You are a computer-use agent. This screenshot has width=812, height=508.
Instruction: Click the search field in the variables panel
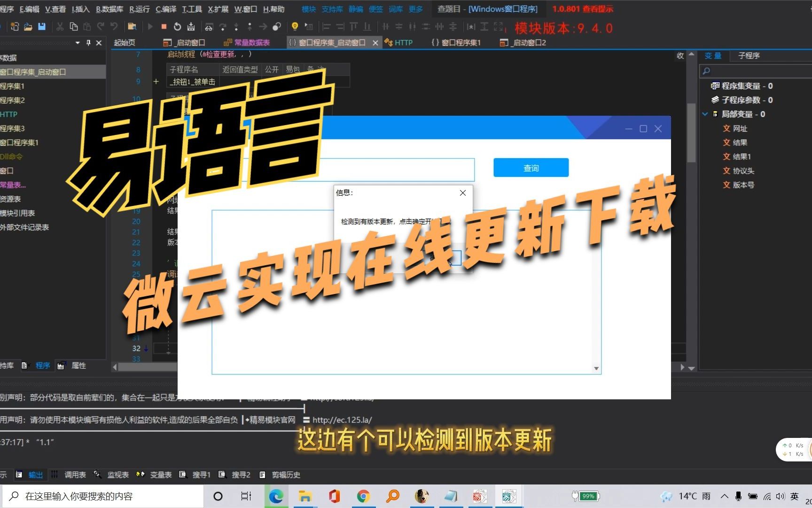click(x=757, y=71)
